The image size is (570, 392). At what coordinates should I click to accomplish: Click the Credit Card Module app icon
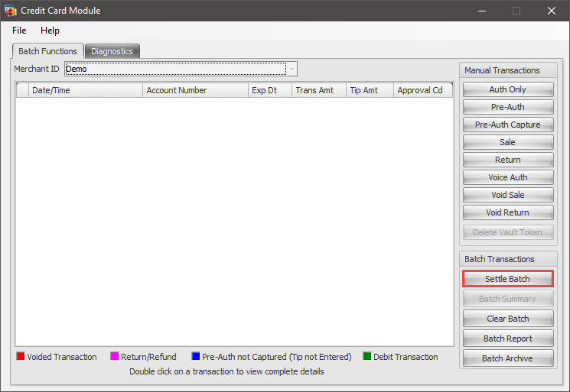pyautogui.click(x=11, y=11)
